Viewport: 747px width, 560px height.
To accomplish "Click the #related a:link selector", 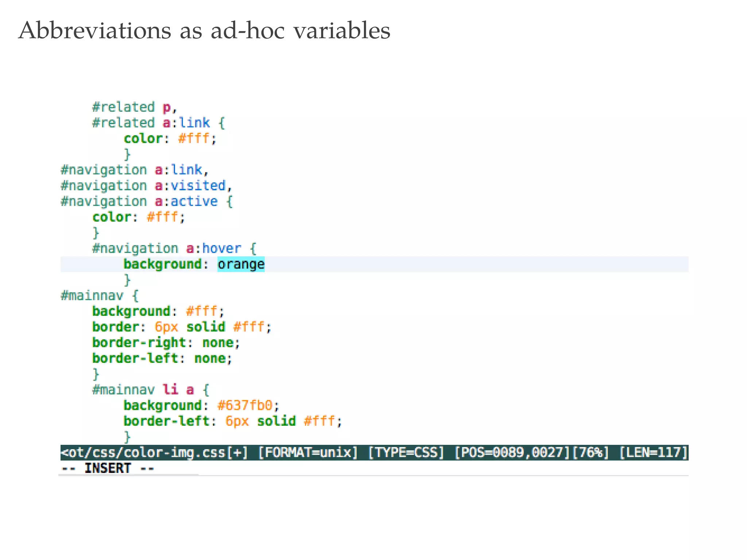I will [151, 123].
